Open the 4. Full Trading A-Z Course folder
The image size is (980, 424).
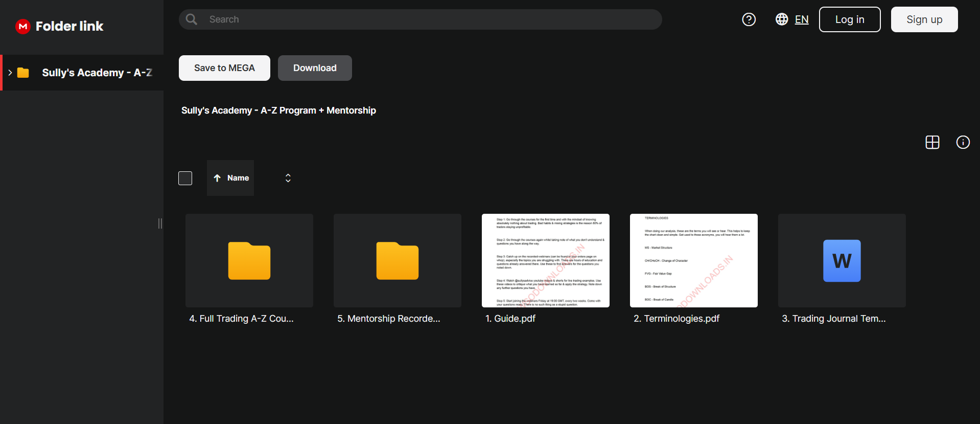pos(249,261)
